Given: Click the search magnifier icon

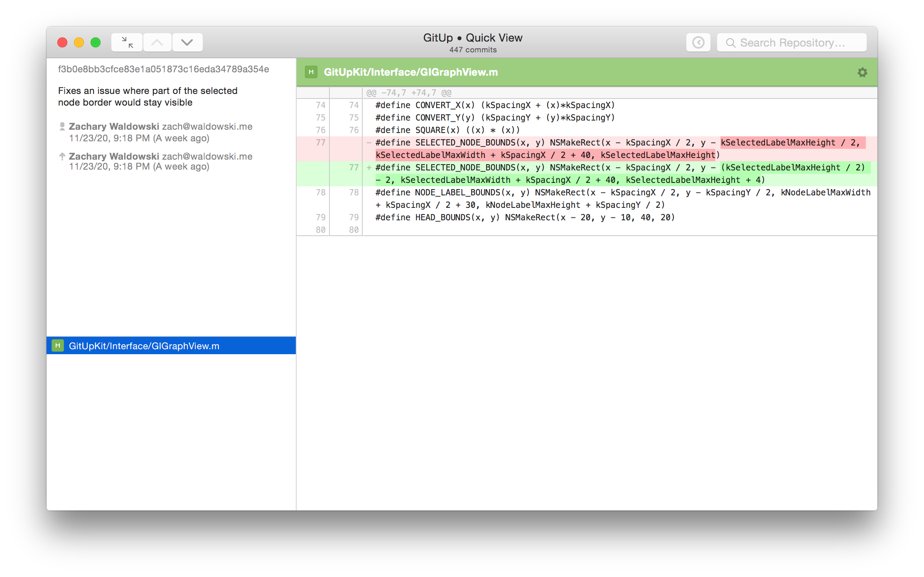Looking at the screenshot, I should pyautogui.click(x=730, y=43).
